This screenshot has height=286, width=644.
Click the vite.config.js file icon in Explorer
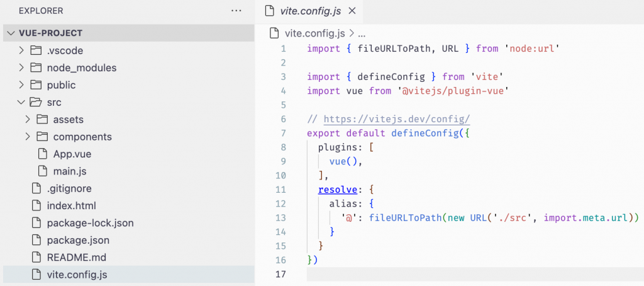[36, 275]
